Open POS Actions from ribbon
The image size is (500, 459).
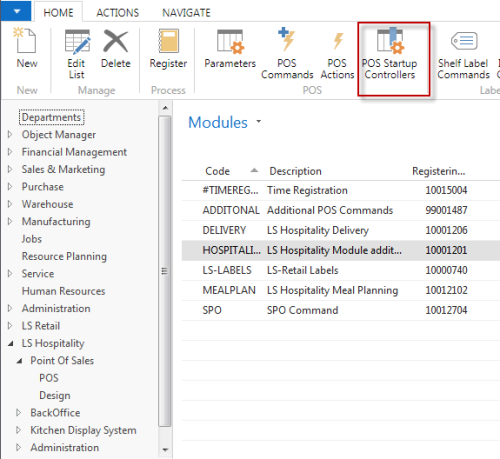click(337, 54)
